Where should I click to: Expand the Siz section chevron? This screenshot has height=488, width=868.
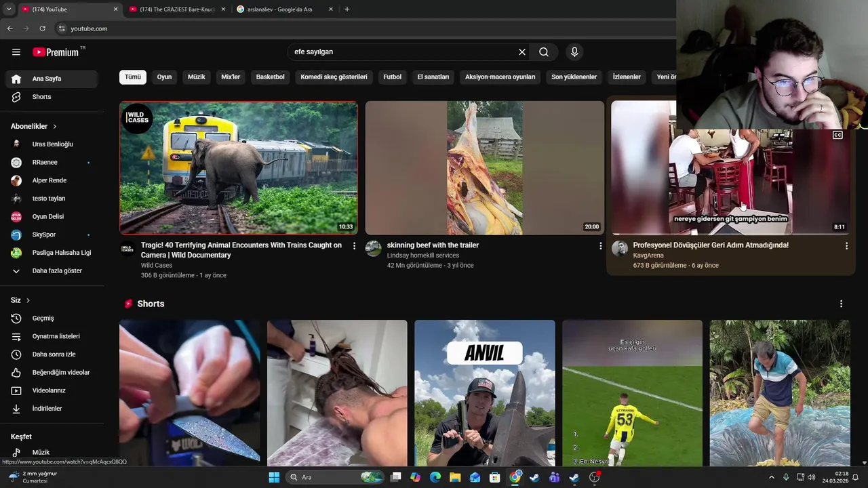28,300
